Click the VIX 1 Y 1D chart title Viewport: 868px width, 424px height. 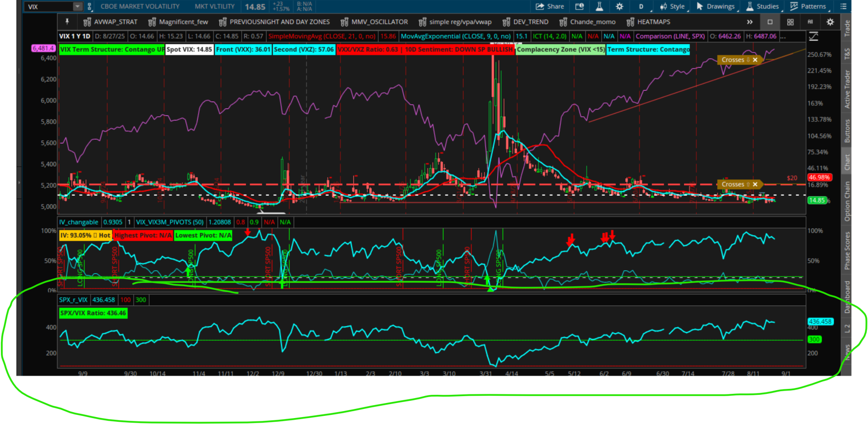(x=74, y=36)
